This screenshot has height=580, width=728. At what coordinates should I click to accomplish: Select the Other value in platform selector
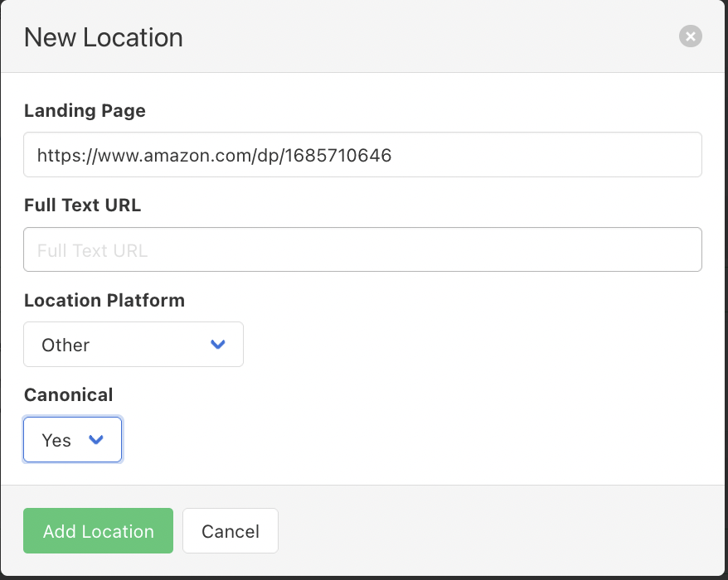click(x=66, y=345)
